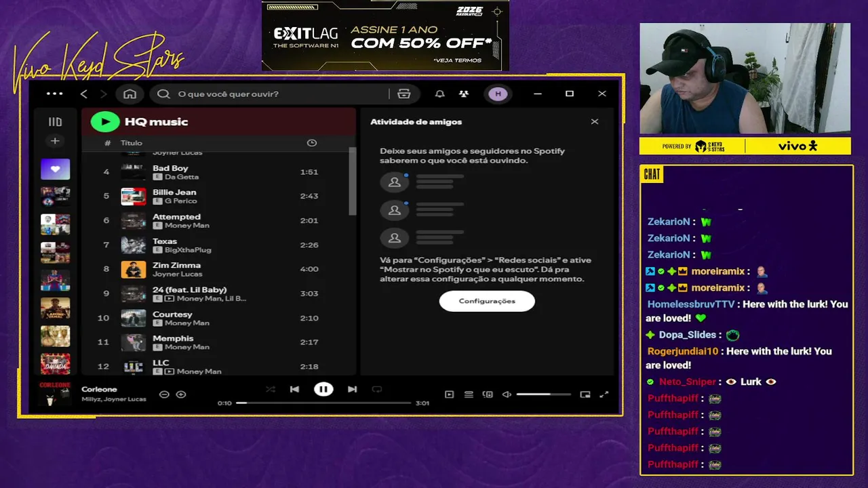Click chat username 'Neto_Sniper'
This screenshot has height=488, width=868.
tap(688, 382)
